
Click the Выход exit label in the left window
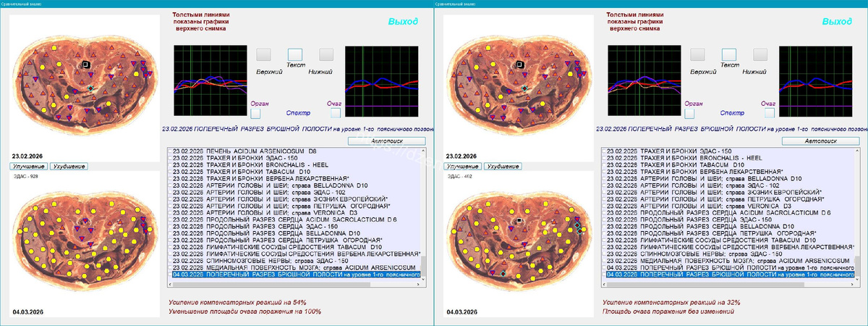pos(403,21)
